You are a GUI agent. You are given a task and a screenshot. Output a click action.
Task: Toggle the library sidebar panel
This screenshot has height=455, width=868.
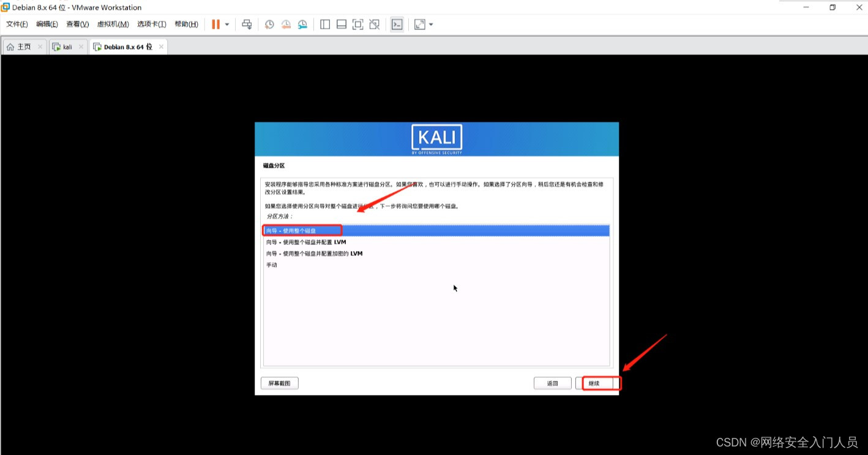coord(325,24)
